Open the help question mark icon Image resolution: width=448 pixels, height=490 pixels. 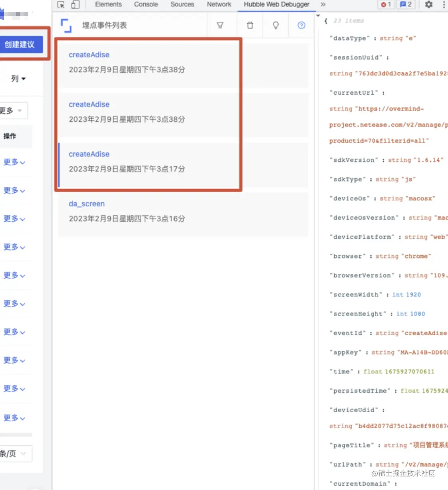(301, 25)
